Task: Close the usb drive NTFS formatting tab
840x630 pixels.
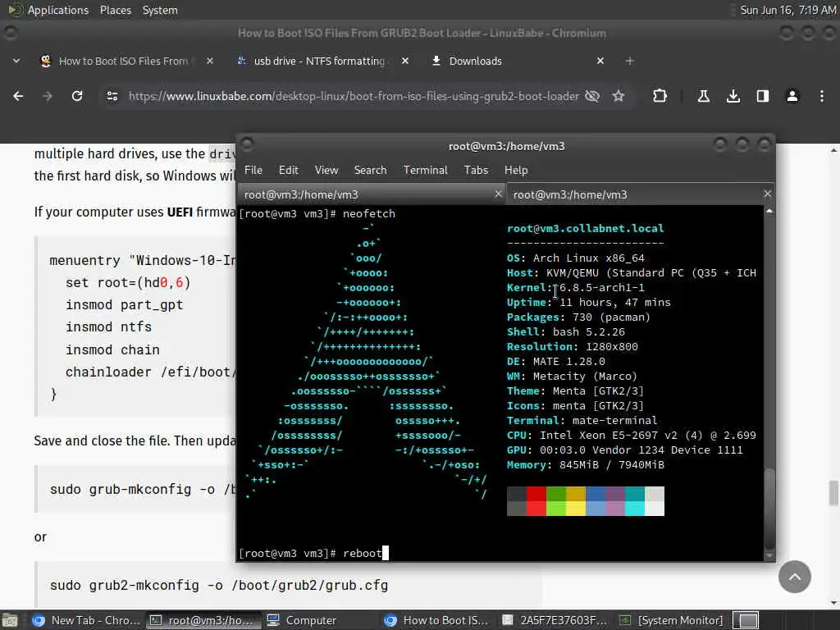Action: (x=405, y=61)
